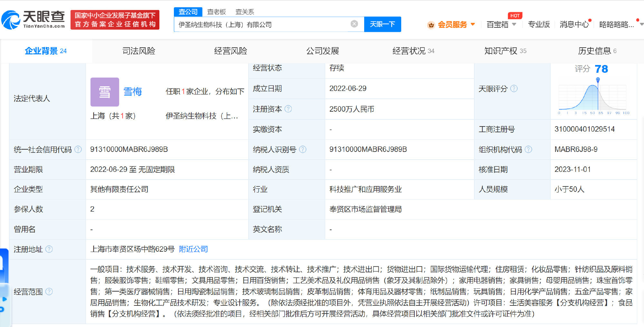Click the 伊圣纳生物科技（上… company link

[202, 116]
